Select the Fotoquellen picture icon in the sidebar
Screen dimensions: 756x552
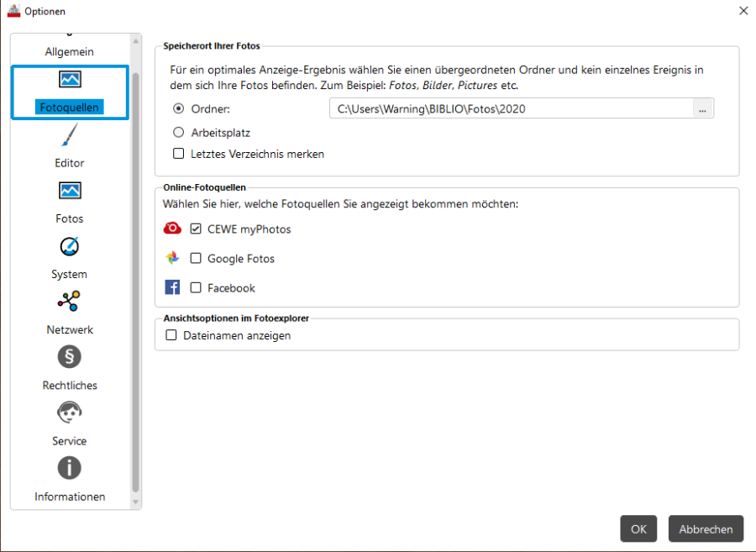[70, 79]
